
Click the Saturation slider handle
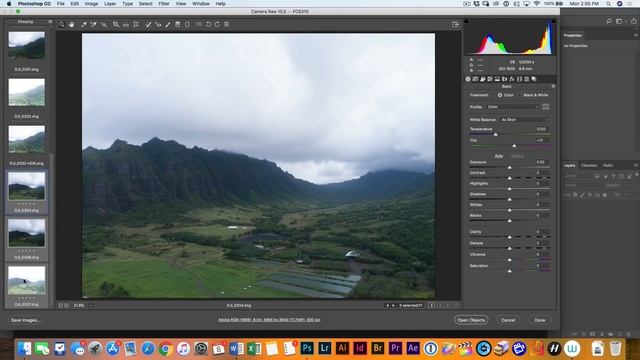[509, 271]
